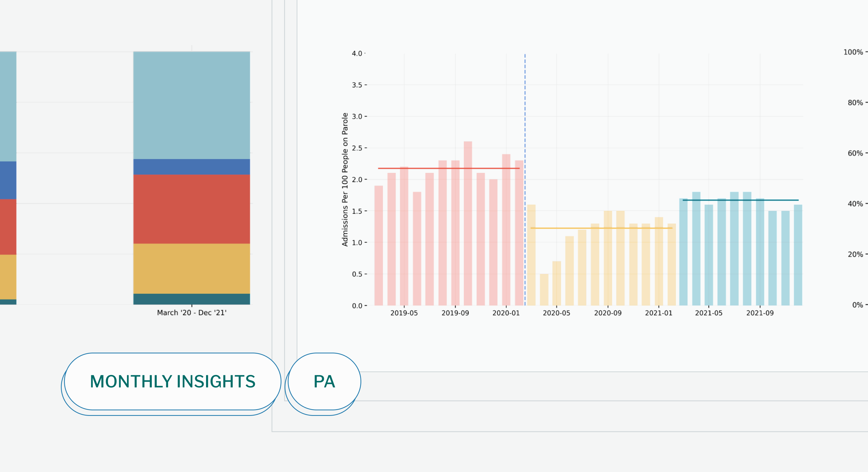Click the red segment of the stacked bar
This screenshot has width=868, height=472.
coord(191,209)
